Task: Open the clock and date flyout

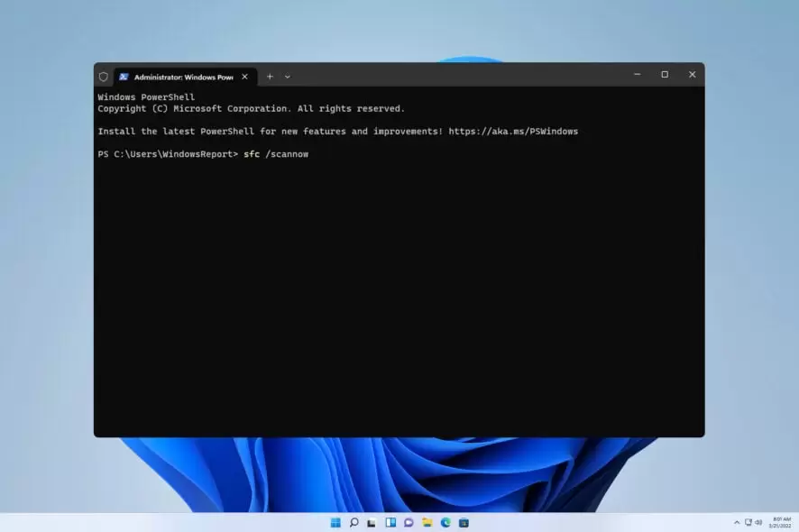Action: [781, 522]
